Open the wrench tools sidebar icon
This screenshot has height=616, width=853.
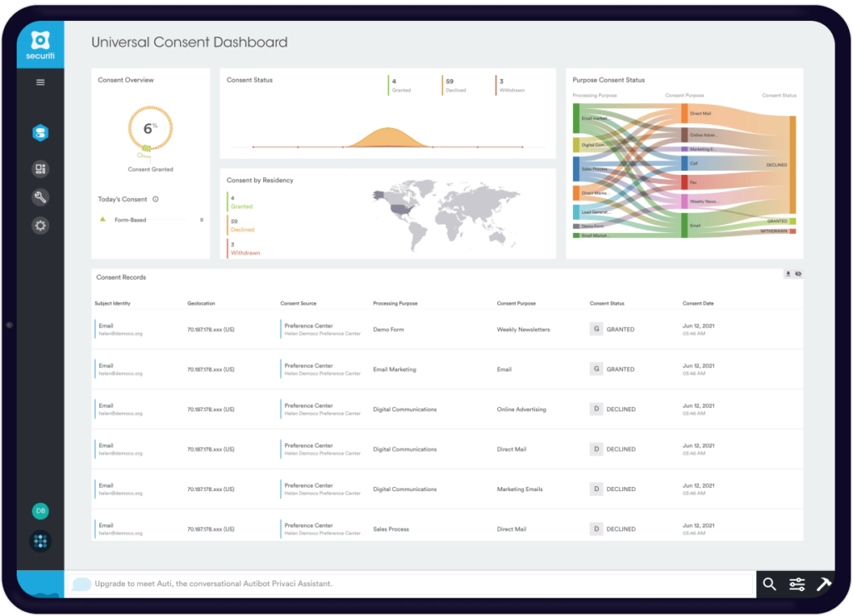pos(40,197)
